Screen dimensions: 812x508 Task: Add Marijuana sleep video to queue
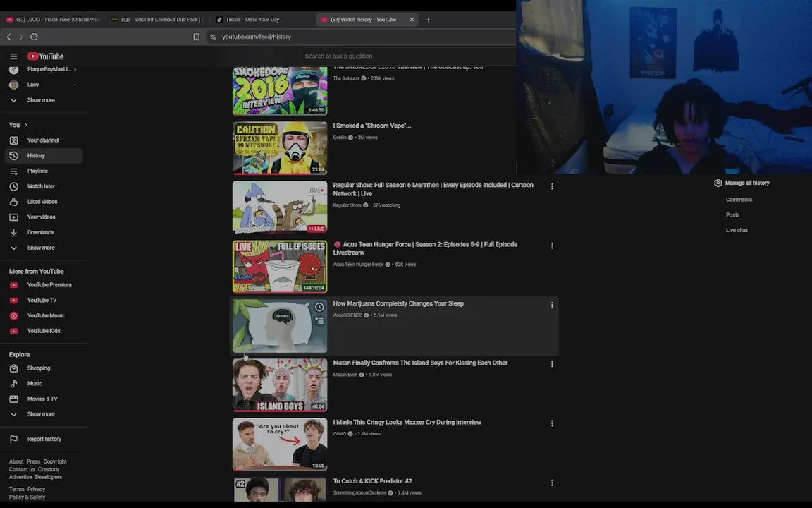(319, 322)
